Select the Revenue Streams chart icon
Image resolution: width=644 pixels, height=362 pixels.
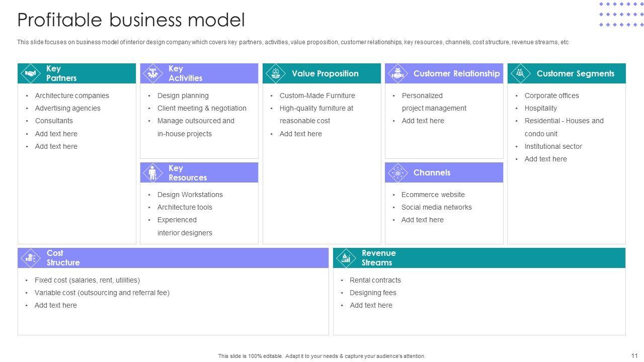(346, 258)
